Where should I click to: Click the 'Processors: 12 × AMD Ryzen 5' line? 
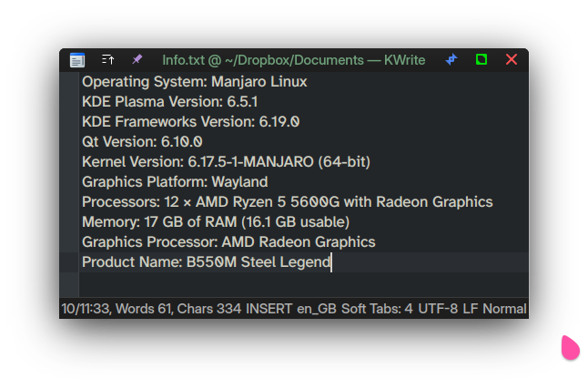pyautogui.click(x=288, y=202)
